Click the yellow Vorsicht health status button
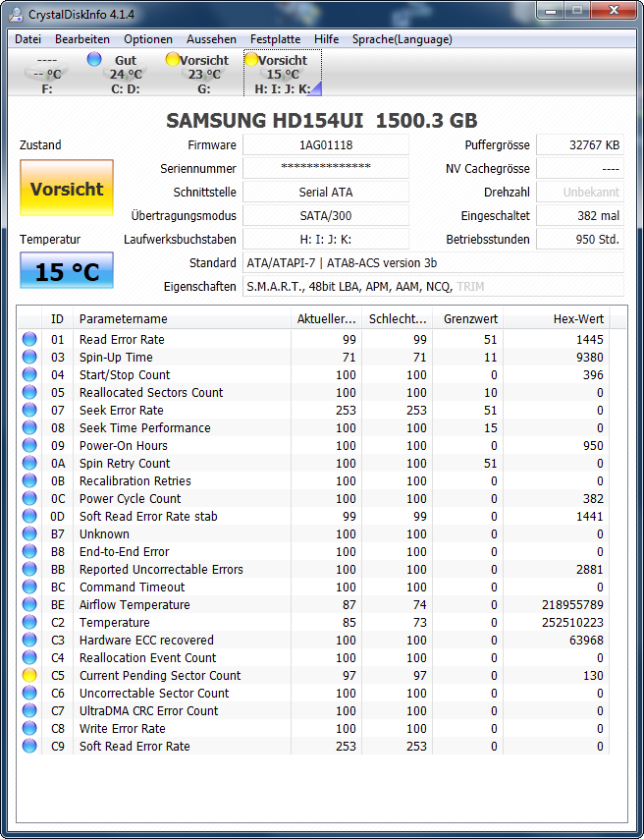 67,189
